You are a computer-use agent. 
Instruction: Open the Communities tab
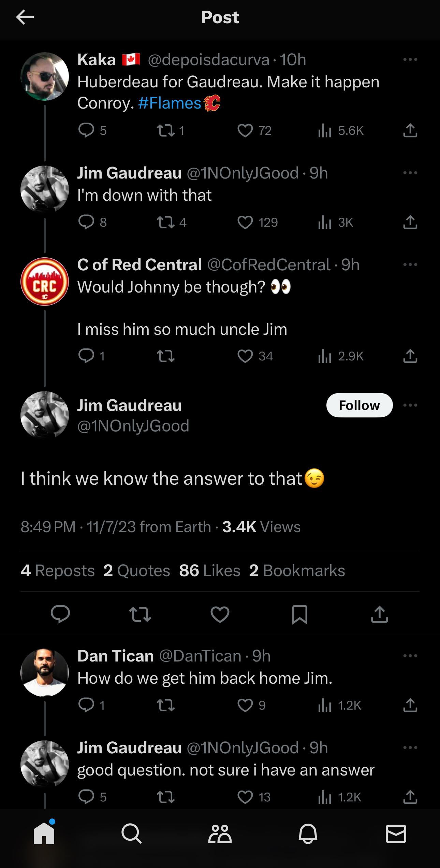pos(220,834)
